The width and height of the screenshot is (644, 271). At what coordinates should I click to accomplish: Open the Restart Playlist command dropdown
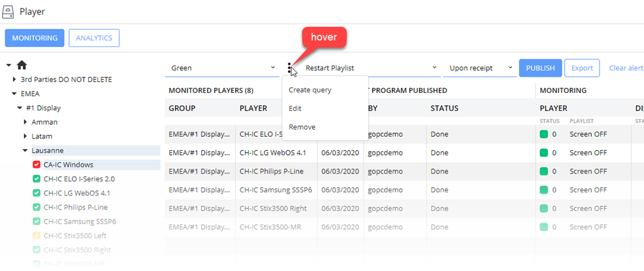[367, 68]
